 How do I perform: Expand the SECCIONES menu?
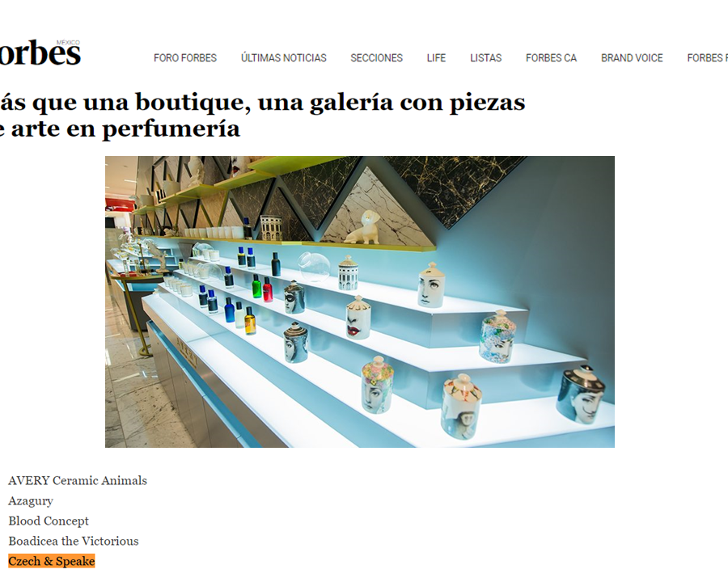click(x=376, y=58)
